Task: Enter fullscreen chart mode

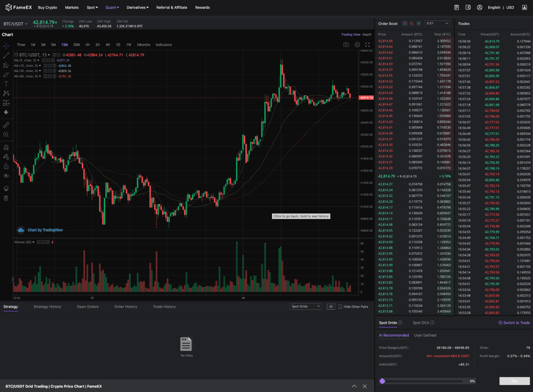Action: (368, 45)
